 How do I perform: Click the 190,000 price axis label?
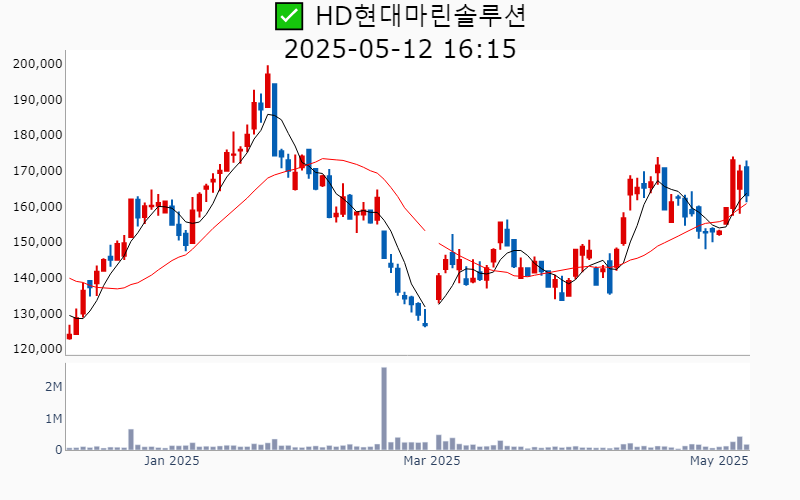38,99
